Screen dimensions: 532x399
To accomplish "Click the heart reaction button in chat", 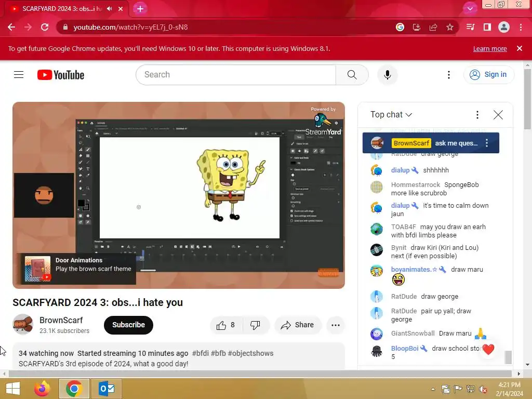I will (x=488, y=349).
